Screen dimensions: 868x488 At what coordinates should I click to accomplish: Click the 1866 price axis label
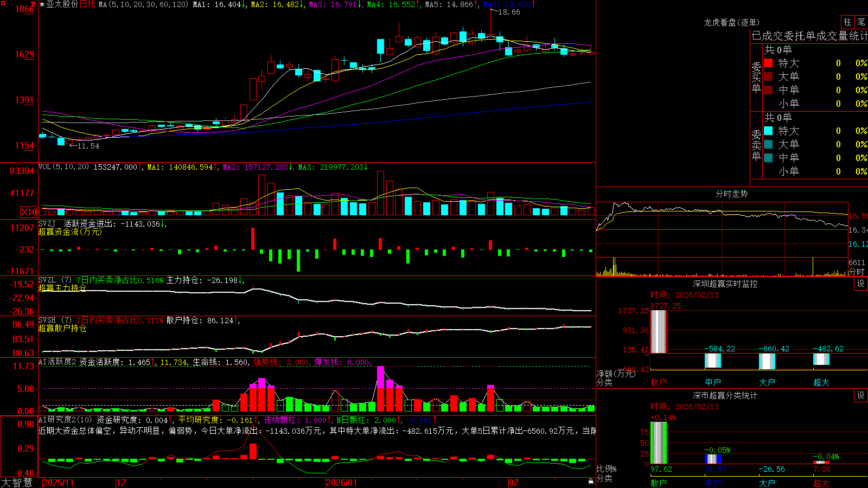(24, 9)
